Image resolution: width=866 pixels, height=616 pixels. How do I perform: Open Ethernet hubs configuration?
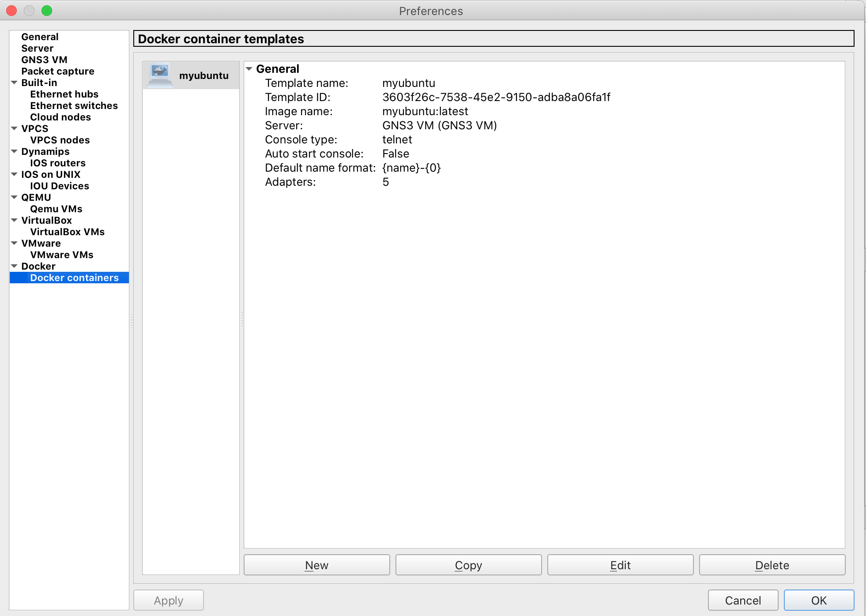point(64,94)
